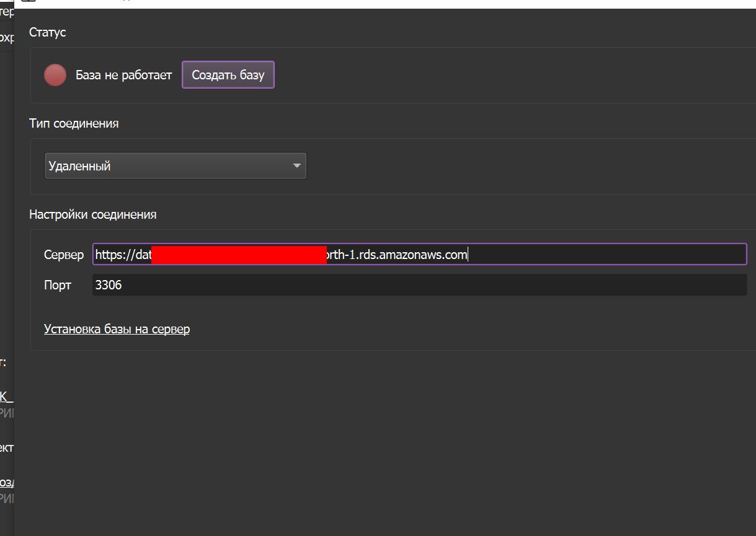The image size is (756, 536).
Task: Click the window icon in the title bar
Action: pos(29,2)
